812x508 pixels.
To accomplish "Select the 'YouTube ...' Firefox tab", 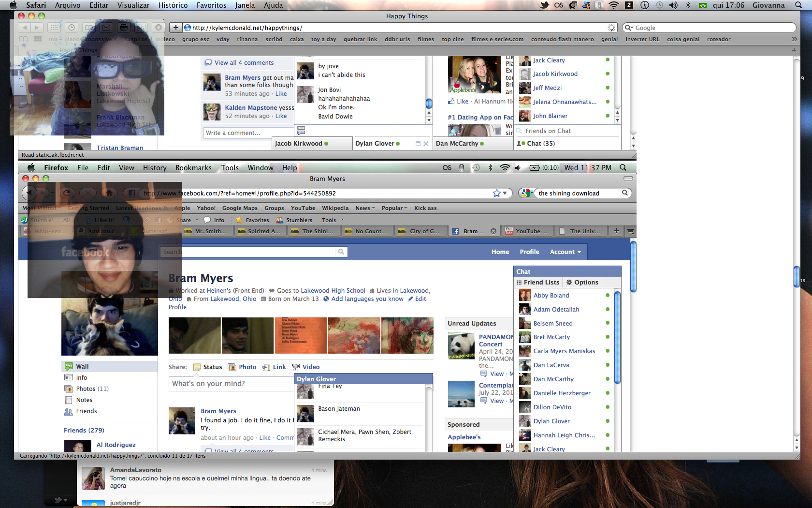I will coord(527,231).
